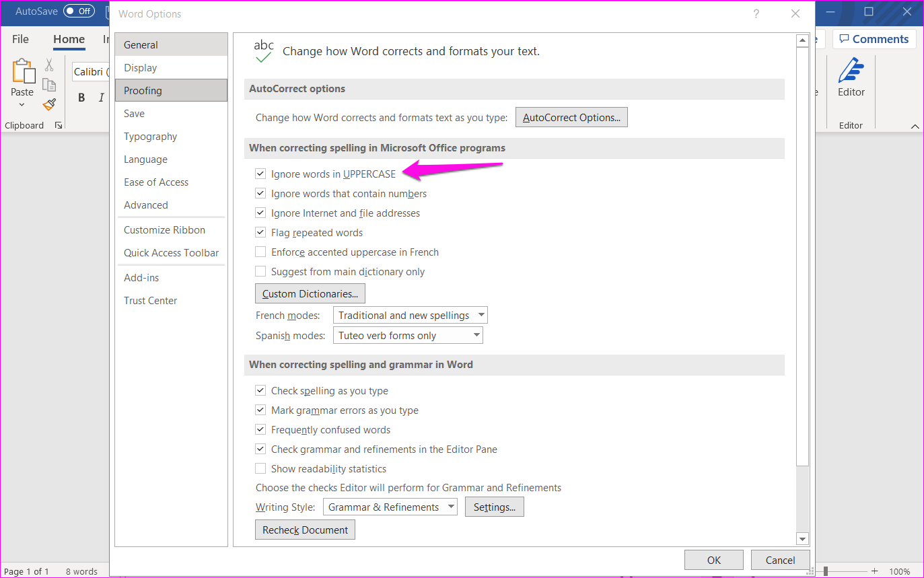Click the 8 words count in status bar
The height and width of the screenshot is (578, 924).
pos(81,571)
